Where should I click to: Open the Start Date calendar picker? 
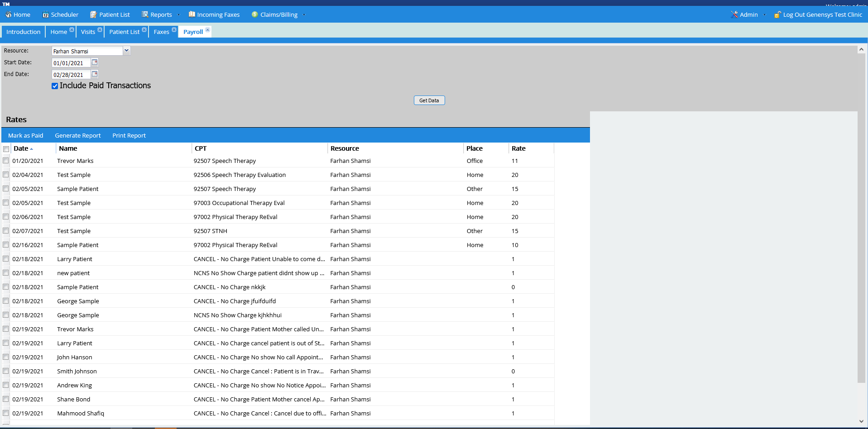[95, 62]
